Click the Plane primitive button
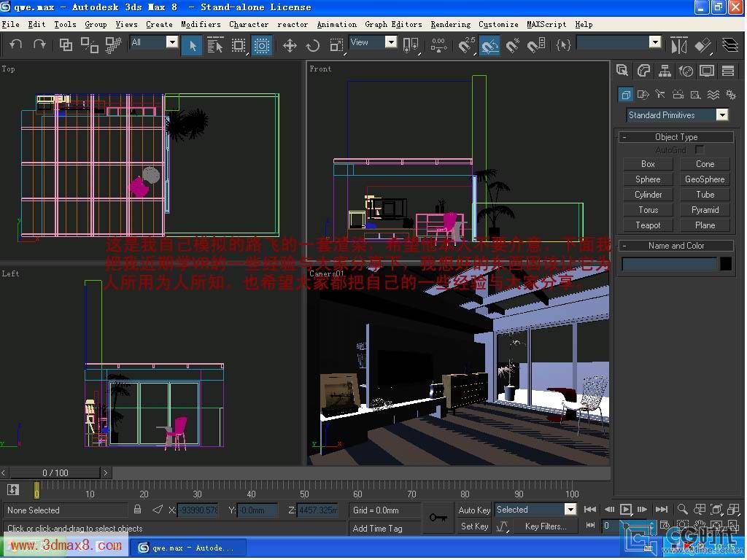 [705, 225]
